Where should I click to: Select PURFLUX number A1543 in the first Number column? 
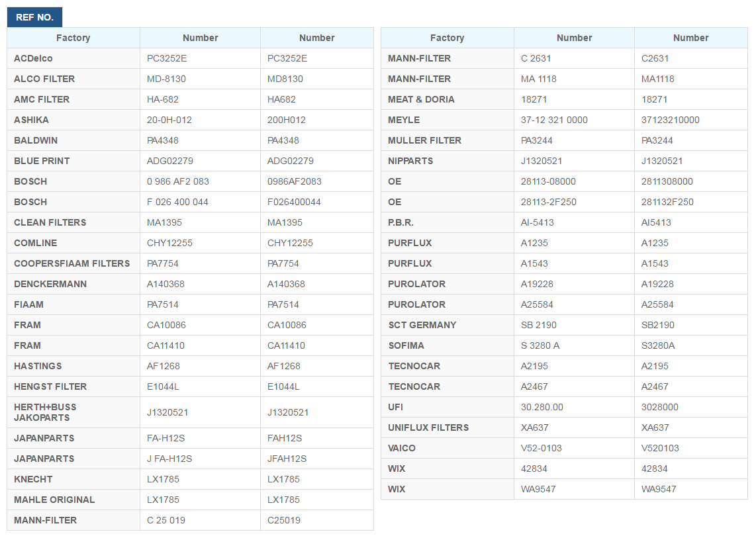[534, 263]
